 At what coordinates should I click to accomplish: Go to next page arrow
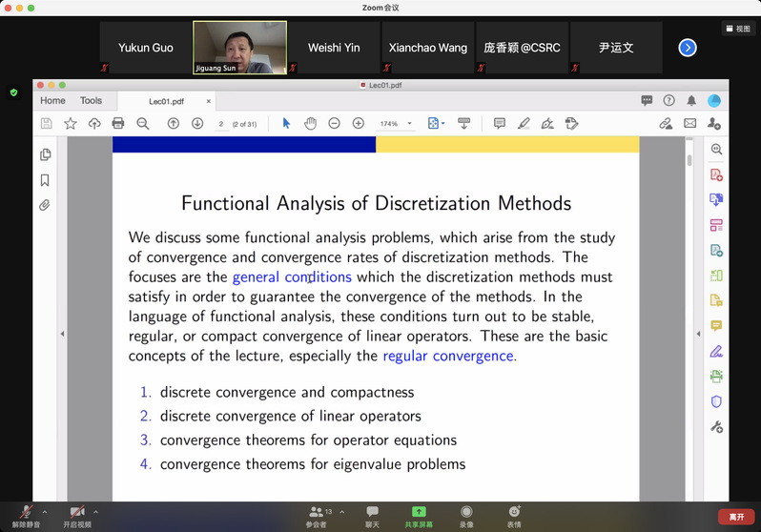pos(197,123)
